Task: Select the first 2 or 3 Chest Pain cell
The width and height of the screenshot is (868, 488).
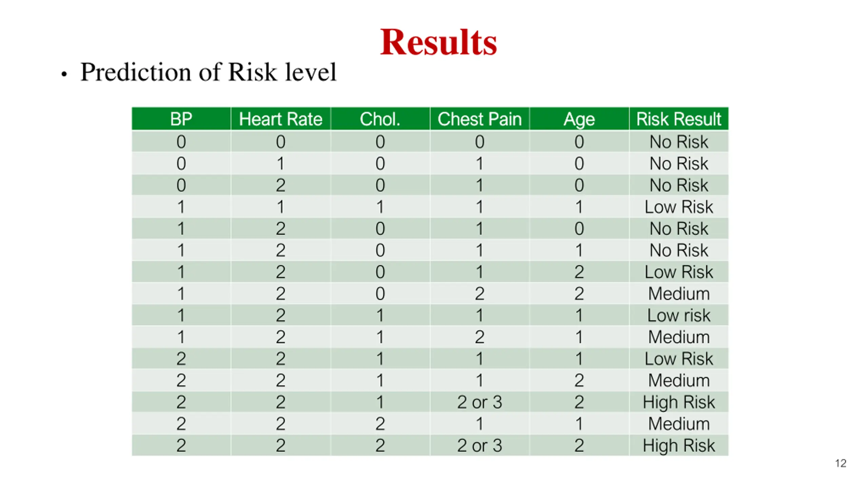Action: [x=479, y=402]
